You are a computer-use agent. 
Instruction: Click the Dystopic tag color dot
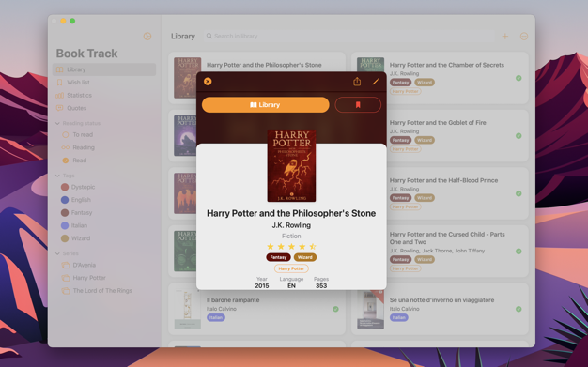pyautogui.click(x=65, y=187)
